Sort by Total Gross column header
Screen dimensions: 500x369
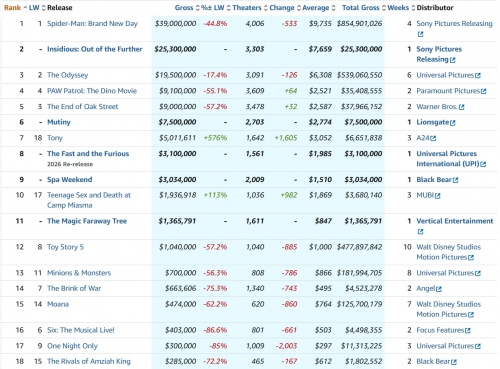tap(364, 8)
